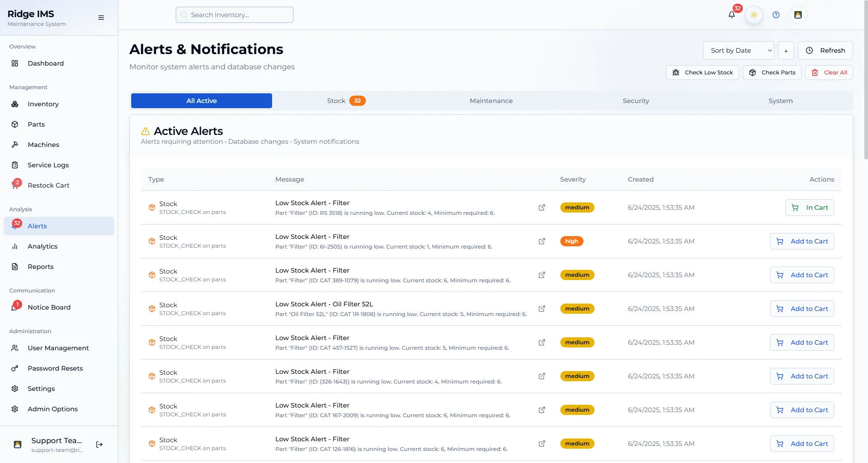Collapse sidebar with hamburger menu
The width and height of the screenshot is (868, 463).
(101, 18)
